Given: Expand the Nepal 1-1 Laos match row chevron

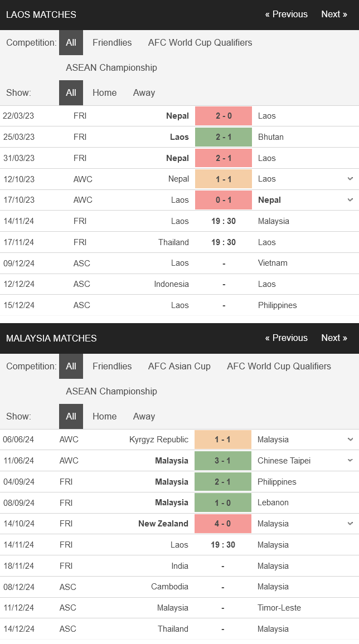Looking at the screenshot, I should click(x=350, y=179).
